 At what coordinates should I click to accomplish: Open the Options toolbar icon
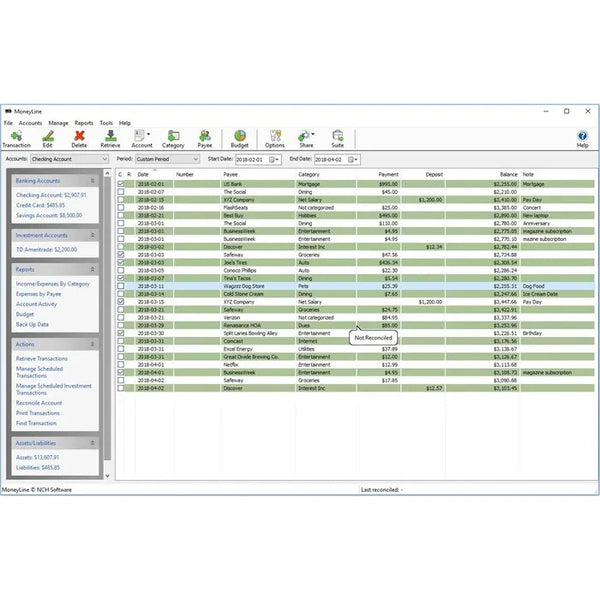coord(275,139)
